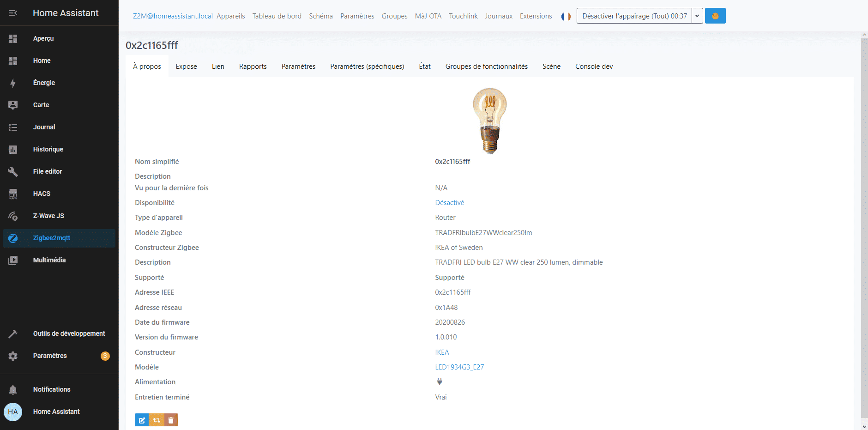Open Paramètres (spécifiques) tab
The height and width of the screenshot is (430, 868).
pyautogui.click(x=367, y=67)
